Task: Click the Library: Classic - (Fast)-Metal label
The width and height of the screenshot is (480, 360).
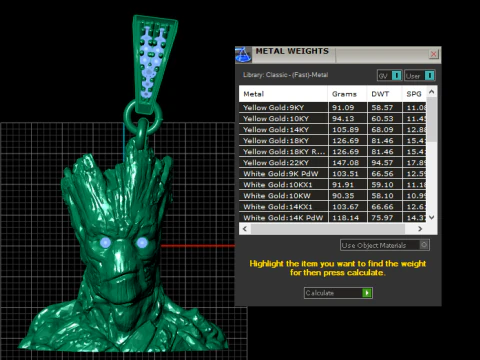Action: tap(286, 75)
